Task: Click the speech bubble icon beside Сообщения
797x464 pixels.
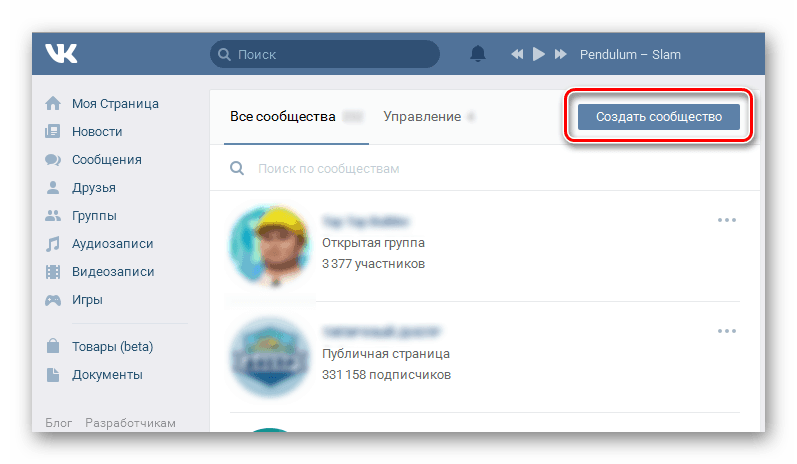Action: click(x=53, y=160)
